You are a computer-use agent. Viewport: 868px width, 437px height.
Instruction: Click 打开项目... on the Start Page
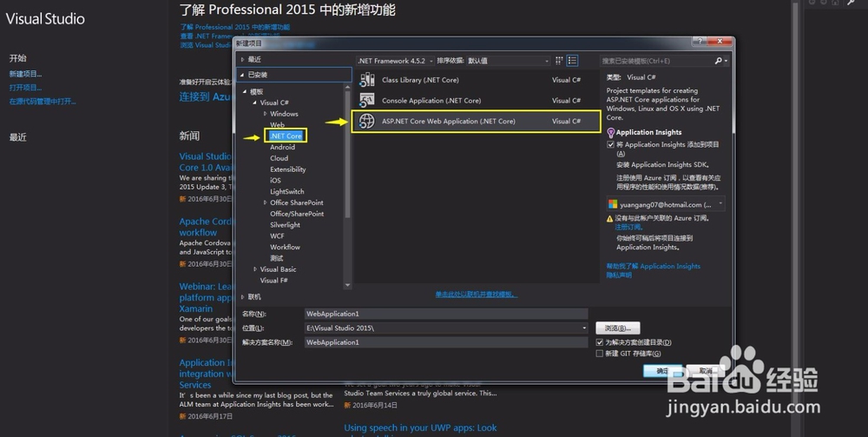click(x=25, y=88)
